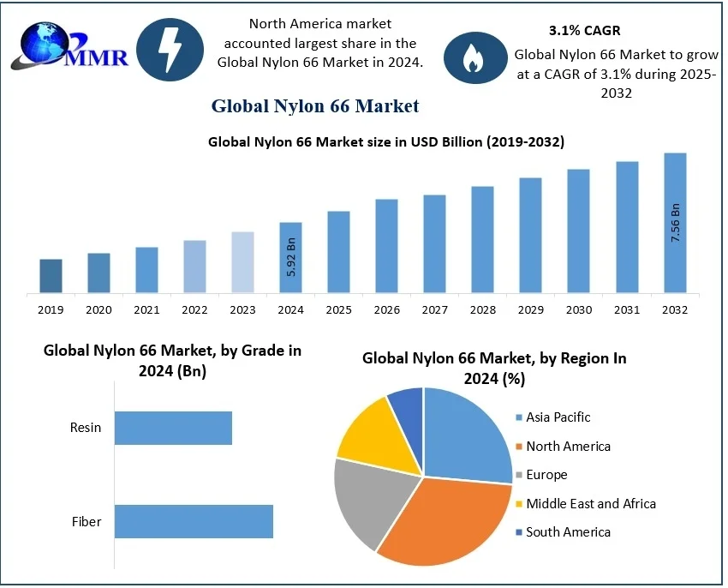
Task: Click the Europe gray legend marker
Action: pyautogui.click(x=518, y=475)
